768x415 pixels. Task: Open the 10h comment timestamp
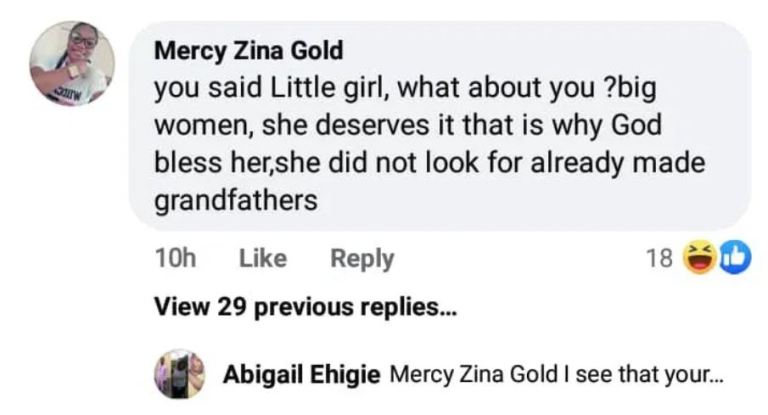pyautogui.click(x=175, y=259)
